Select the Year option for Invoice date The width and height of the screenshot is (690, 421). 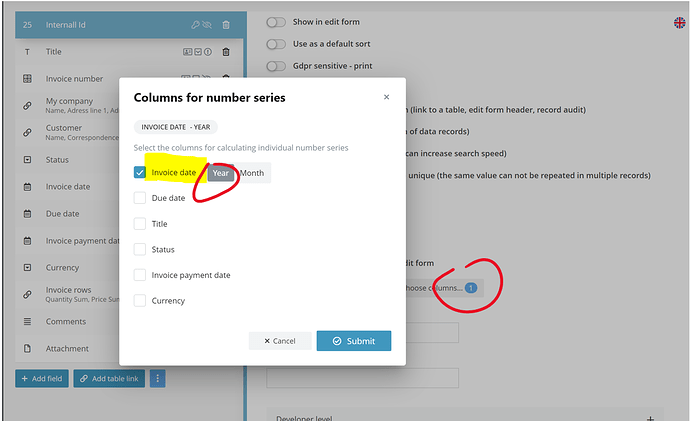click(220, 173)
